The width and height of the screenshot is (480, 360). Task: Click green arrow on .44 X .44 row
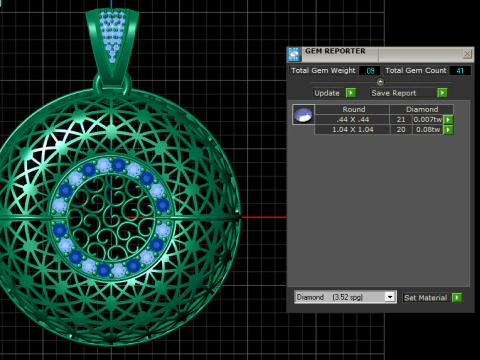448,119
